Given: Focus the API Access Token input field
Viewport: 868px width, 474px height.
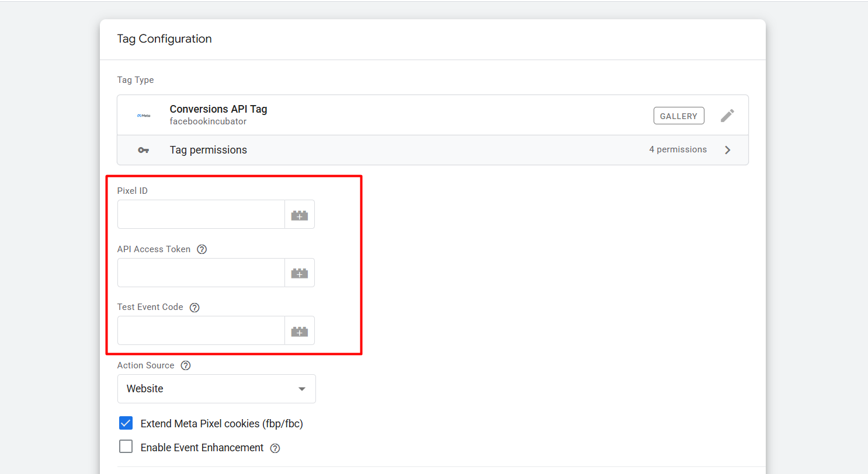Looking at the screenshot, I should [x=201, y=273].
